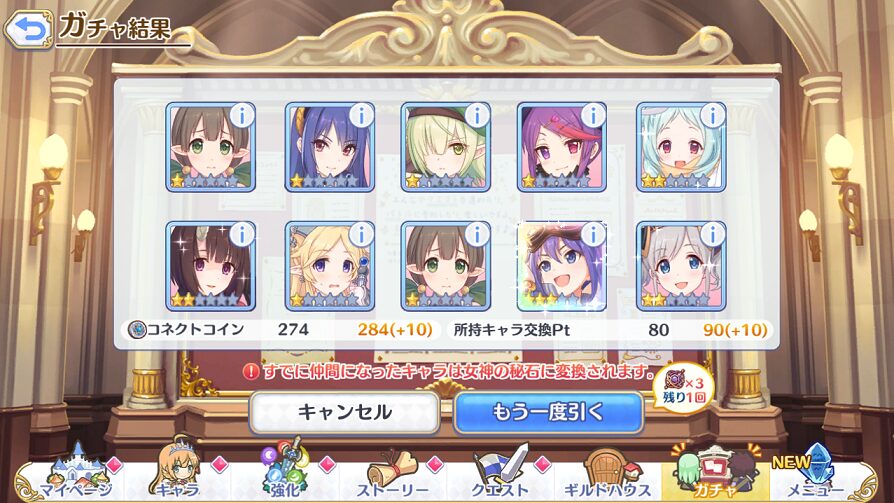Click もう一度引く to draw again
The height and width of the screenshot is (503, 894).
point(548,412)
